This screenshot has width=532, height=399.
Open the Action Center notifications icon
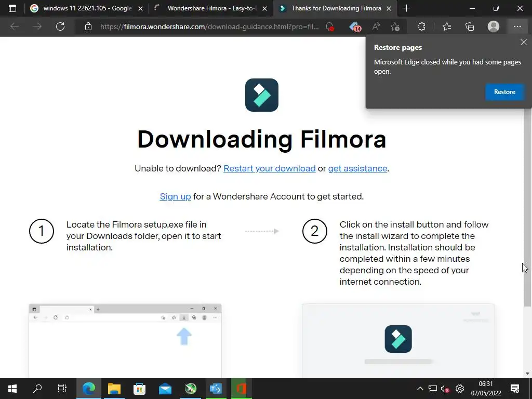click(515, 389)
